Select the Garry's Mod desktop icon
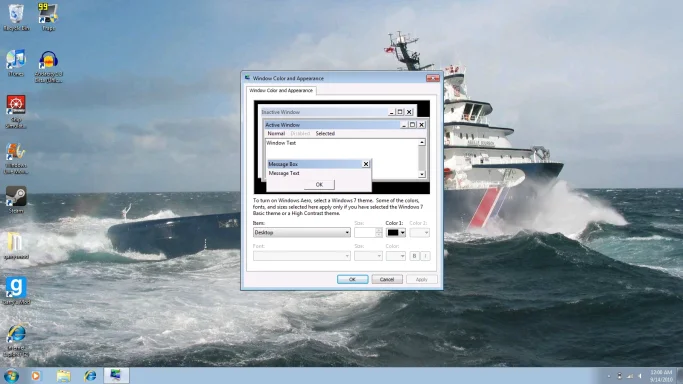Image resolution: width=683 pixels, height=384 pixels. pyautogui.click(x=16, y=291)
